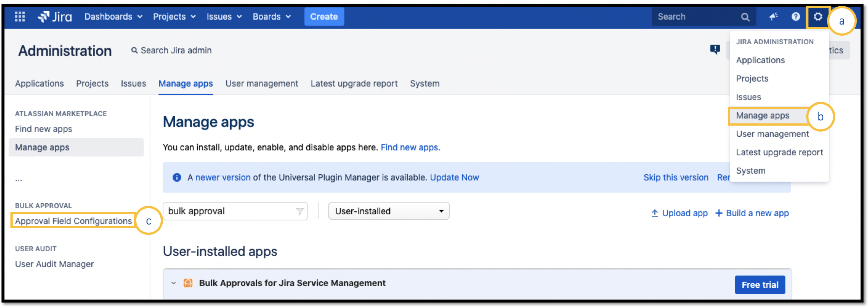Click the filter funnel icon in app search
Screen dimensions: 868x307
click(300, 211)
